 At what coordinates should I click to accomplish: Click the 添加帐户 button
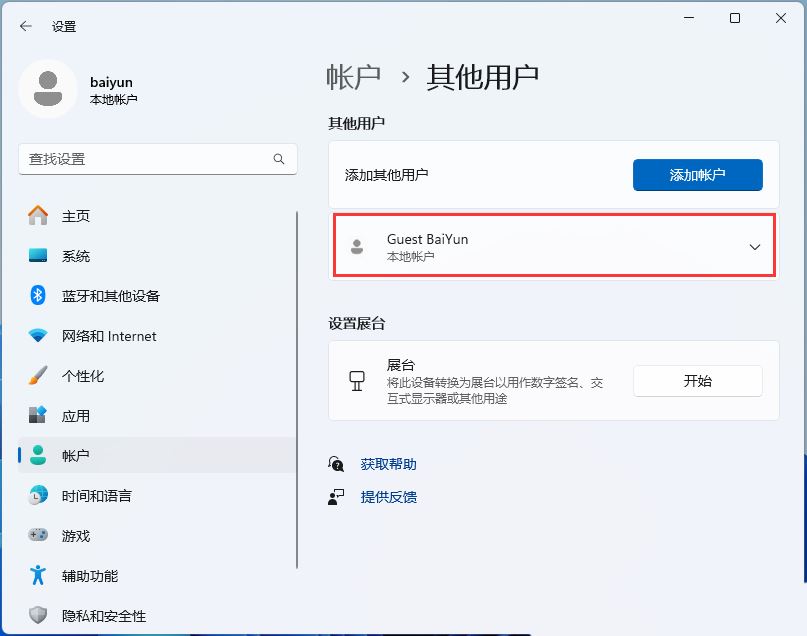[697, 175]
